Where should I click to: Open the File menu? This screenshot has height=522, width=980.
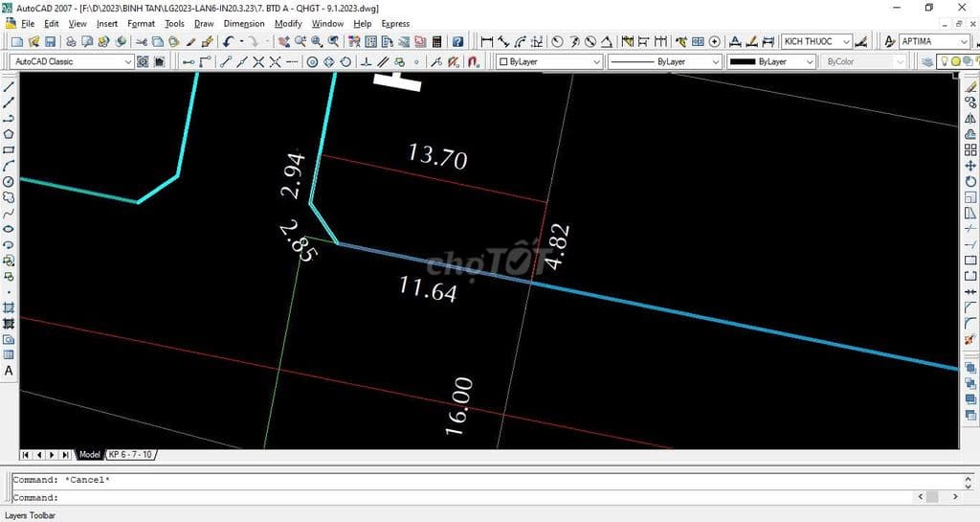28,24
